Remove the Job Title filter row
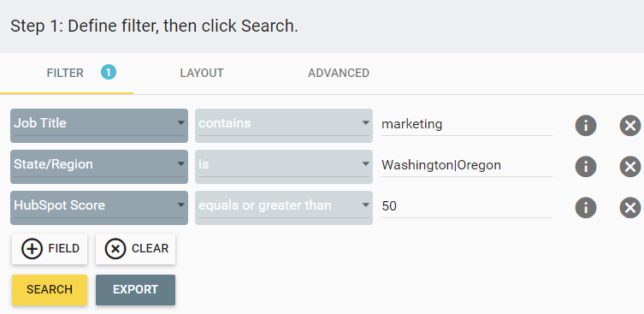The width and height of the screenshot is (644, 314). 630,126
